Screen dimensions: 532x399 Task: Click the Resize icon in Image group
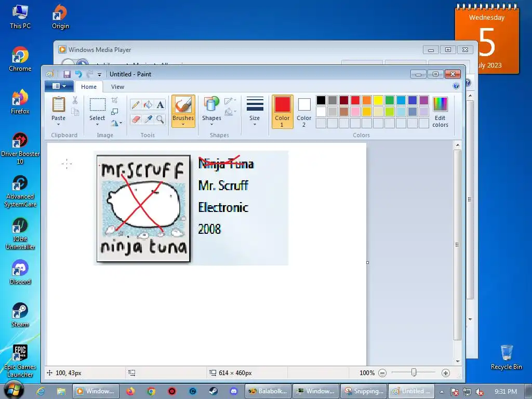115,112
